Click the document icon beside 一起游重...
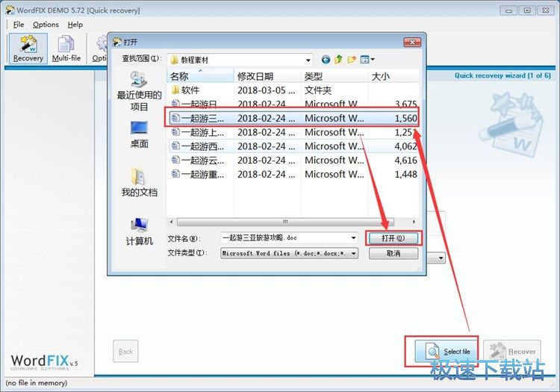Viewport: 560px width, 392px height. (x=175, y=174)
